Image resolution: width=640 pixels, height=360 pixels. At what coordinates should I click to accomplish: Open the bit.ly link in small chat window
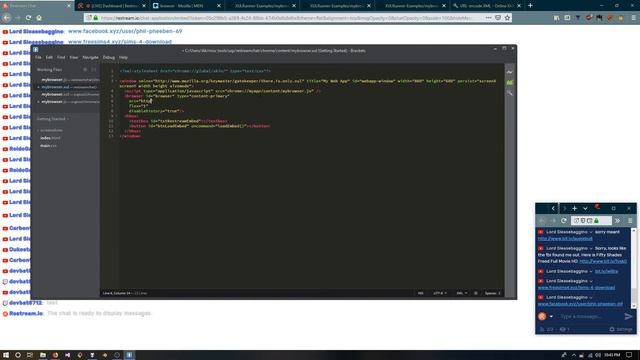point(606,271)
